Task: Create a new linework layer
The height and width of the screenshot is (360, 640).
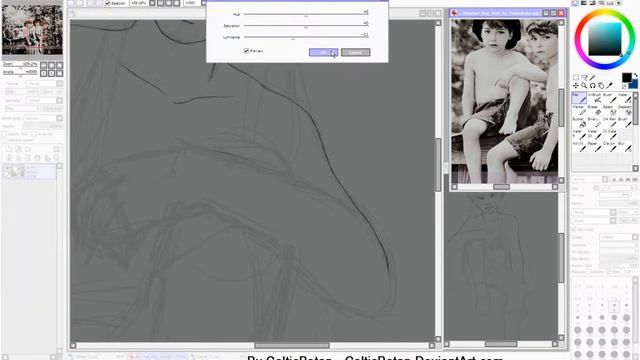Action: click(x=18, y=149)
